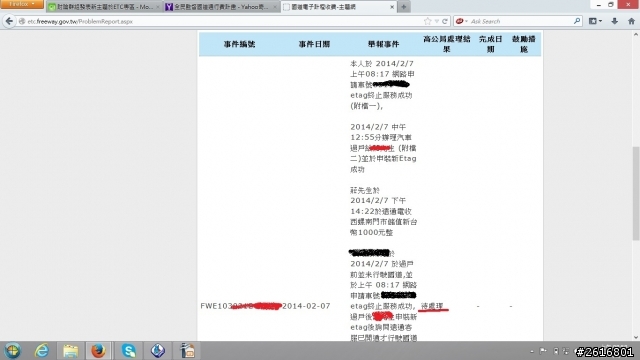Close the Yahoo tab
Image resolution: width=640 pixels, height=360 pixels.
[x=275, y=7]
